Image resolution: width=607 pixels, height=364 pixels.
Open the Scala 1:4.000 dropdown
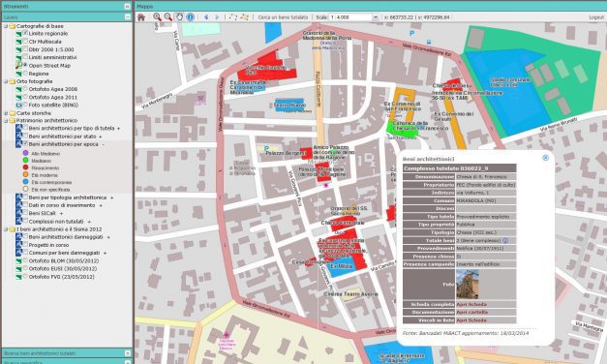[375, 17]
